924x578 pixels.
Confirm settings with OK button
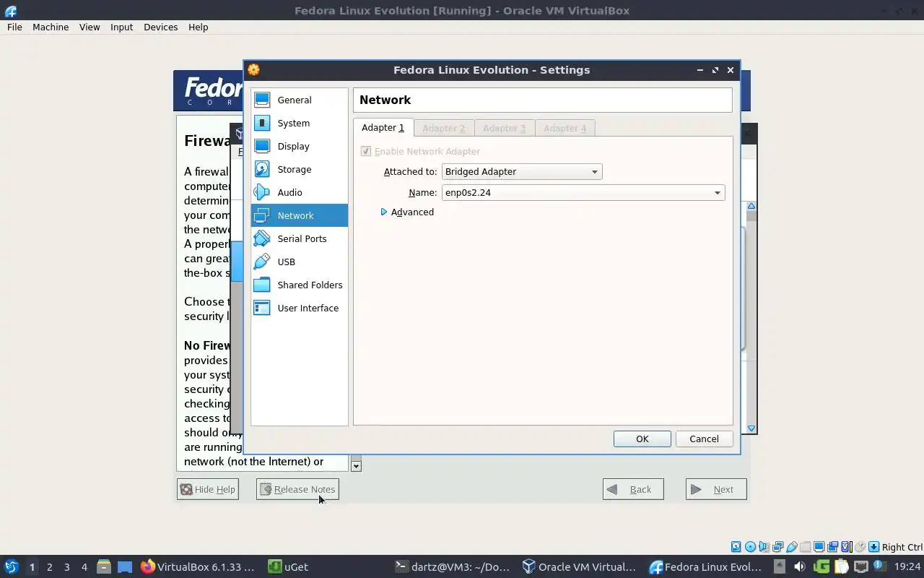[x=642, y=439]
